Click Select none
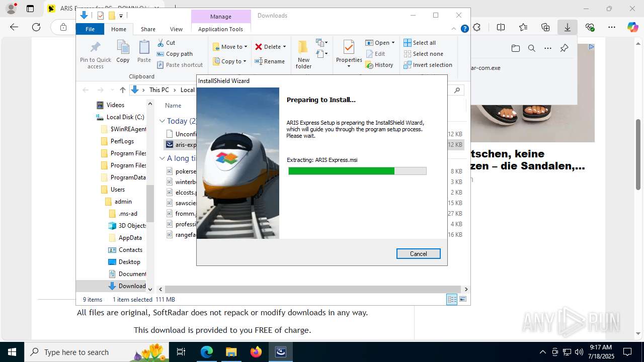The image size is (644, 362). [424, 54]
